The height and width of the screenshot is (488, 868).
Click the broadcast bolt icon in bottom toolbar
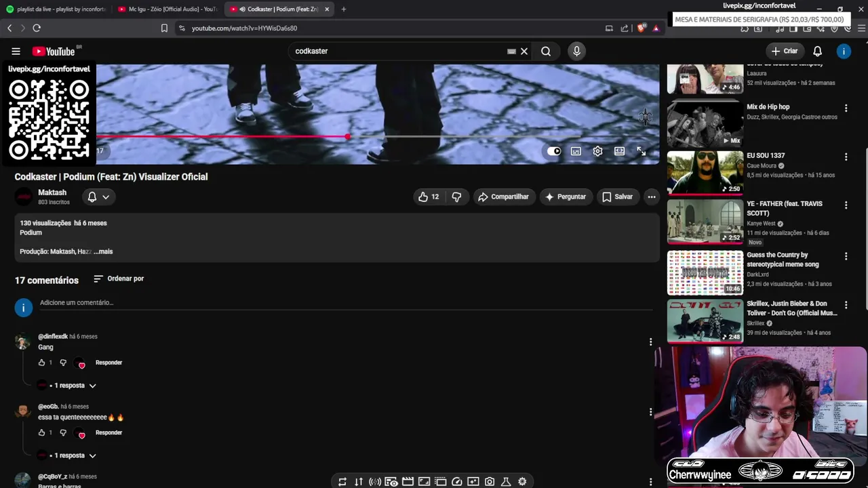point(375,482)
